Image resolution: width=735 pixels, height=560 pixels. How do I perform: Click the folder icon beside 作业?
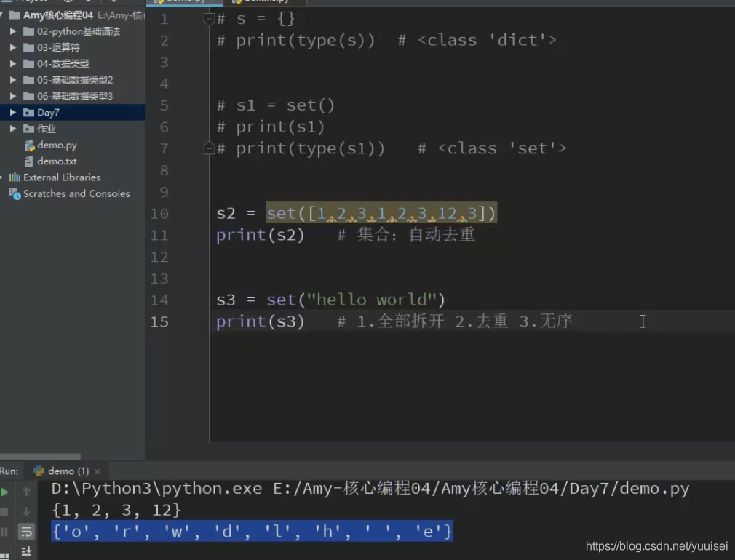pos(28,129)
